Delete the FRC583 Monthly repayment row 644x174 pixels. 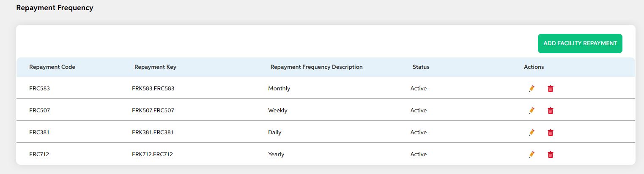[551, 89]
